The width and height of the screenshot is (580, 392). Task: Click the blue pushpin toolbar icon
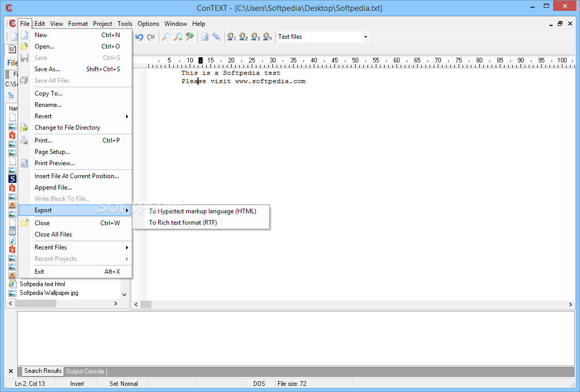point(217,37)
